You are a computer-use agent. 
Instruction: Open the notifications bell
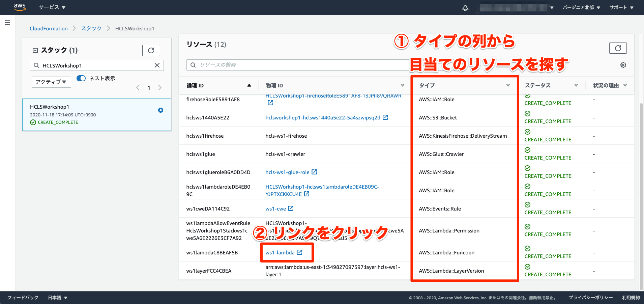tap(465, 7)
